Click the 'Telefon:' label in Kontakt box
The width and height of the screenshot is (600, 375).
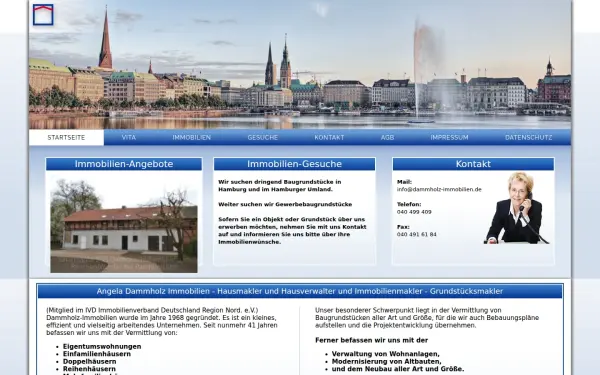coord(409,204)
